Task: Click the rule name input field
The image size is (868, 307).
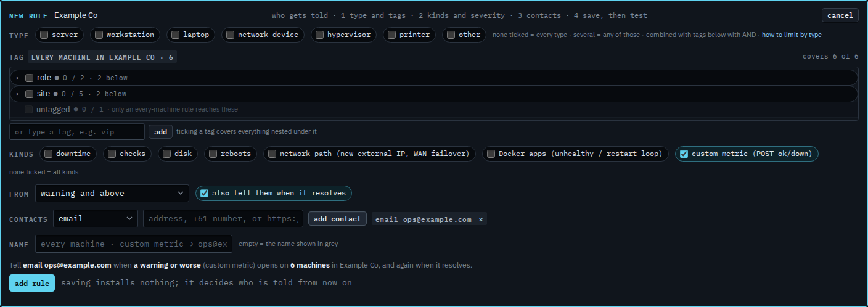Action: (x=134, y=244)
